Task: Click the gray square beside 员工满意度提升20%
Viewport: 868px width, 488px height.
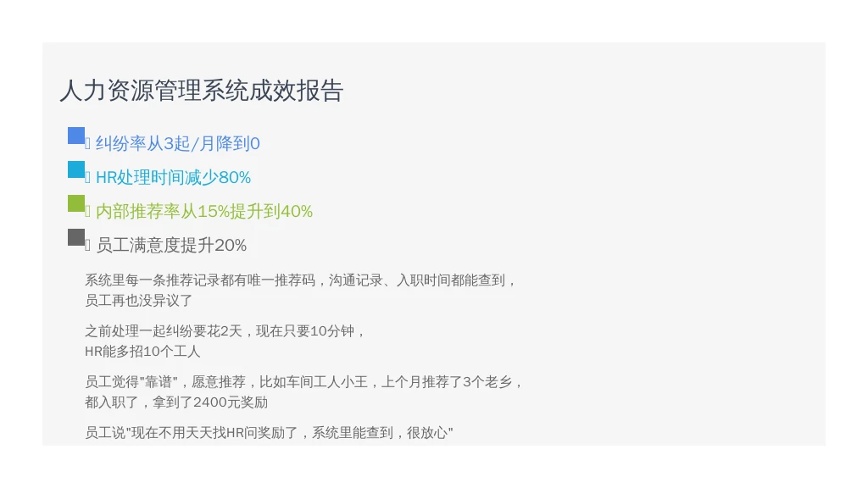Action: click(76, 237)
